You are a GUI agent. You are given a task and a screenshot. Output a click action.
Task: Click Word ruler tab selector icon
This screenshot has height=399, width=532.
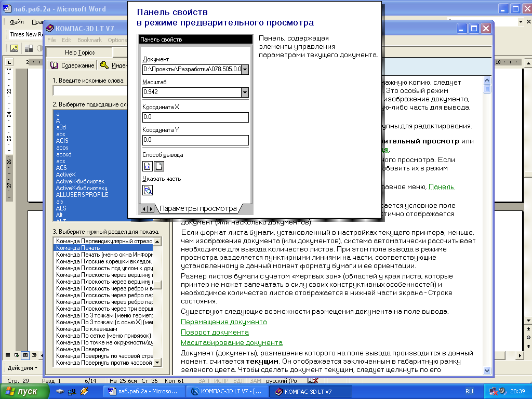(9, 62)
